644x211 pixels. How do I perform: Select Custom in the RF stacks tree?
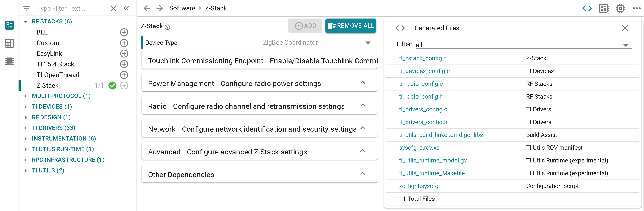click(x=48, y=43)
